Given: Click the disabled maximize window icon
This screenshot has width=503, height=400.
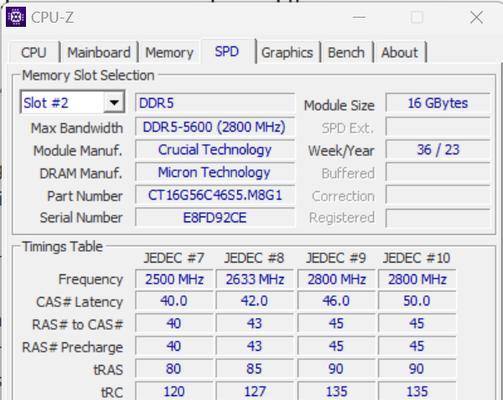Looking at the screenshot, I should (417, 17).
